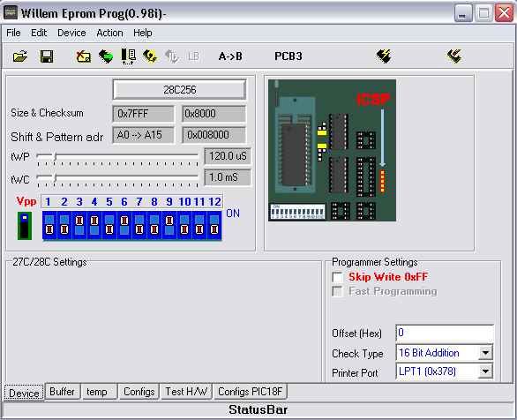Click the 0x008000 pattern address field
Image resolution: width=517 pixels, height=420 pixels.
click(214, 135)
